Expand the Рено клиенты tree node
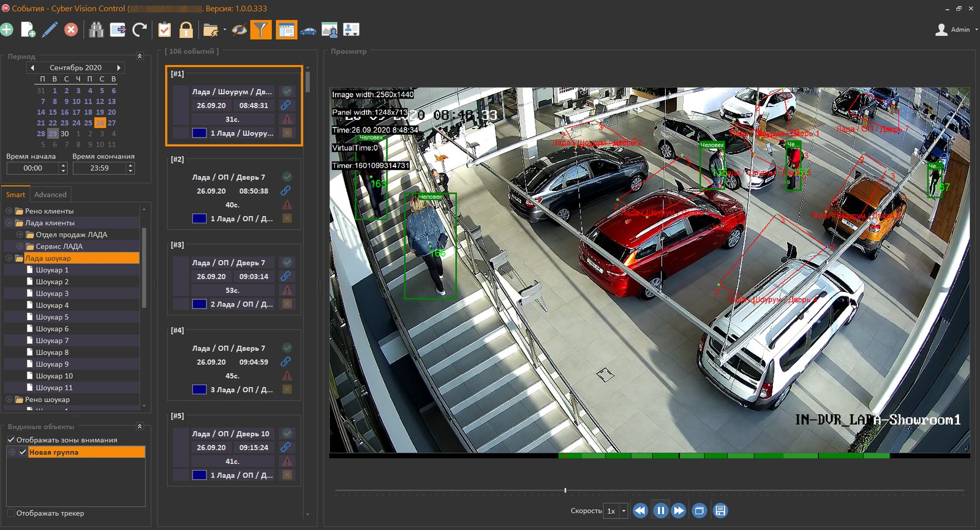Image resolution: width=980 pixels, height=530 pixels. 9,211
